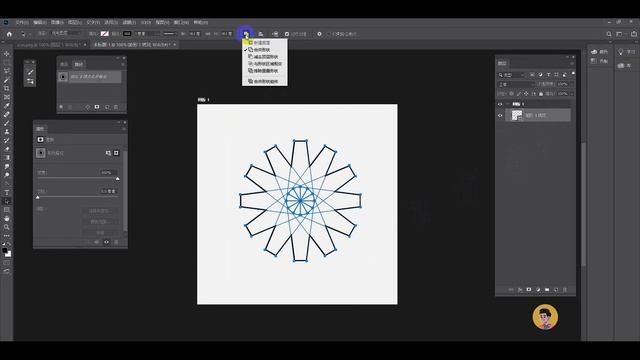The height and width of the screenshot is (360, 640).
Task: Select the Eyedropper tool
Action: click(7, 106)
